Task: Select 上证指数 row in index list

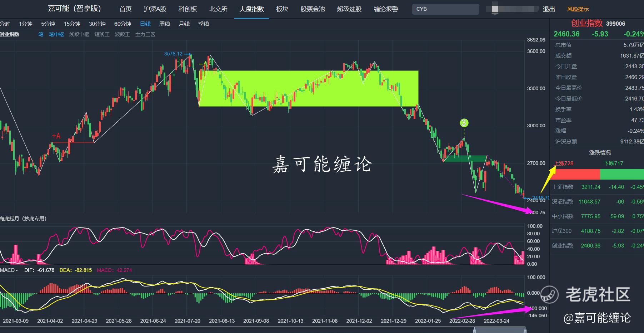Action: tap(597, 187)
